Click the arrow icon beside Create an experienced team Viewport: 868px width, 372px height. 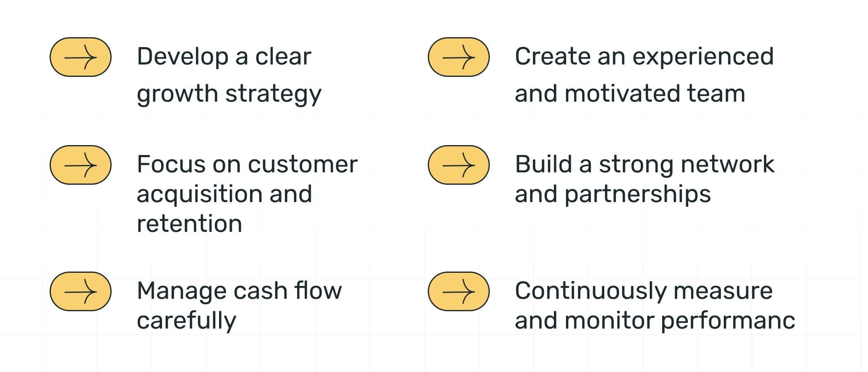(x=458, y=57)
